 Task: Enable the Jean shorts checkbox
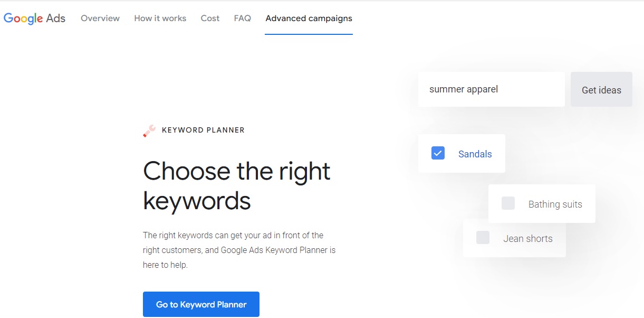pyautogui.click(x=483, y=238)
